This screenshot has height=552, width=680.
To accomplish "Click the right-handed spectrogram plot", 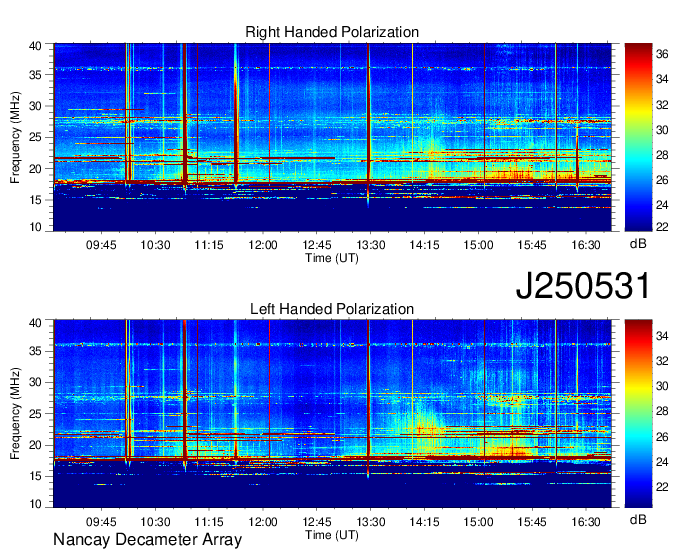I will coord(333,137).
